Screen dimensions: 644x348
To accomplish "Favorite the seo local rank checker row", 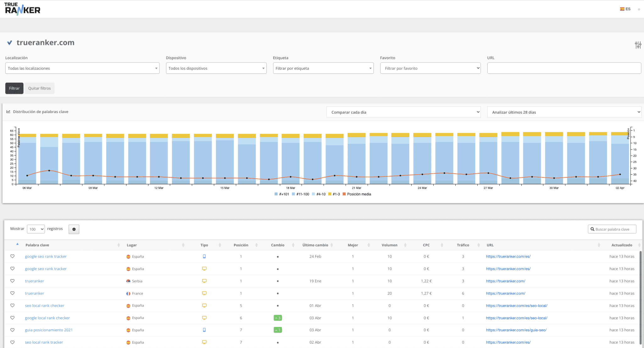I will 12,305.
